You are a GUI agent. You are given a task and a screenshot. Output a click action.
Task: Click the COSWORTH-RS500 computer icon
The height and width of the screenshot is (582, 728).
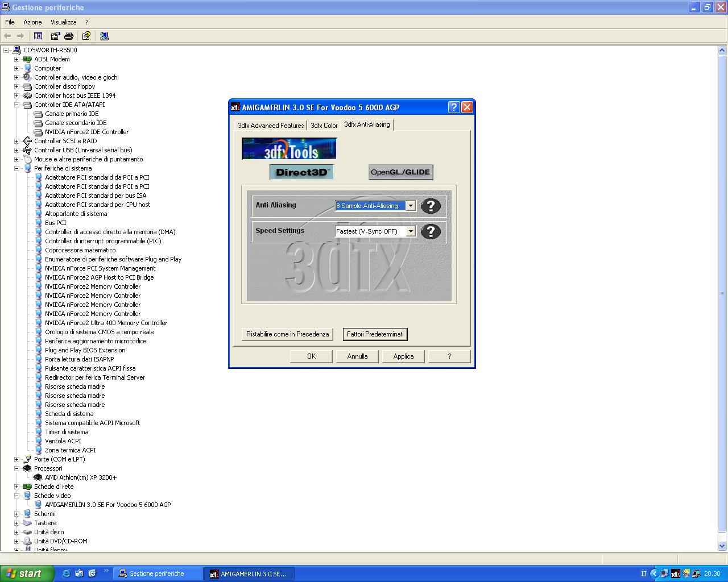[x=16, y=50]
